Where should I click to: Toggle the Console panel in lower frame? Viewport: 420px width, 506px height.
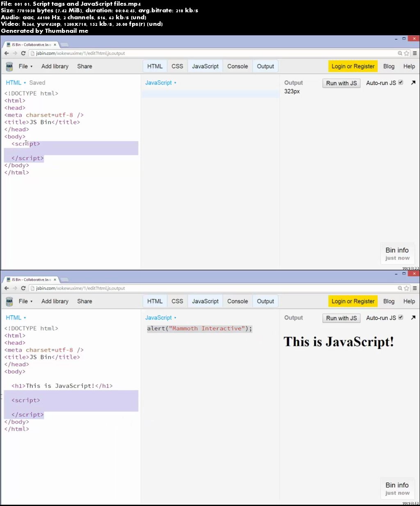[237, 301]
